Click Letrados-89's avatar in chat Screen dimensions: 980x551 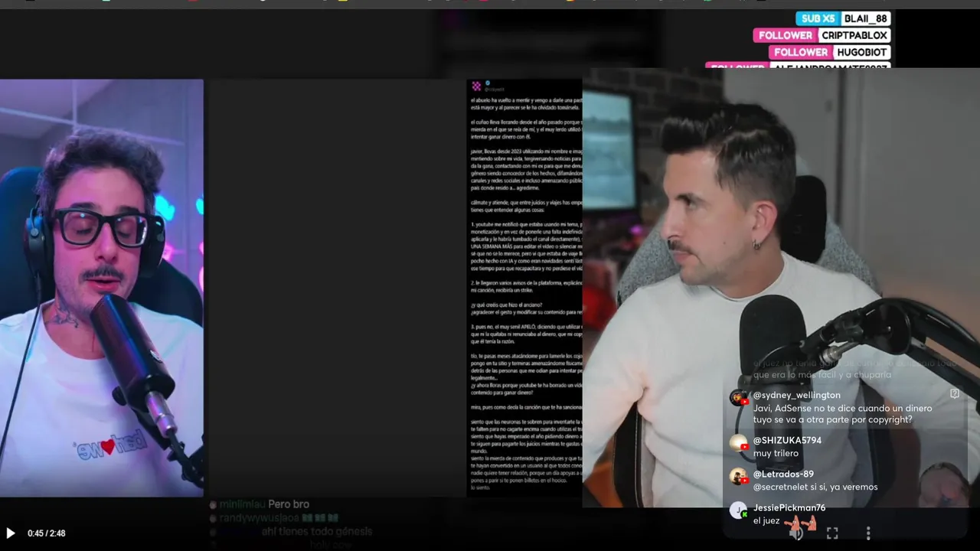click(739, 477)
